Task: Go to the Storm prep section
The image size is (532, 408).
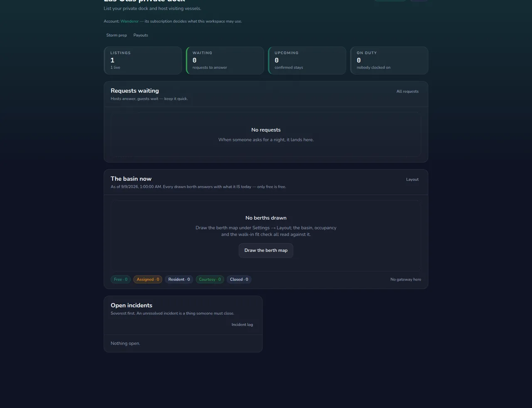Action: tap(116, 35)
